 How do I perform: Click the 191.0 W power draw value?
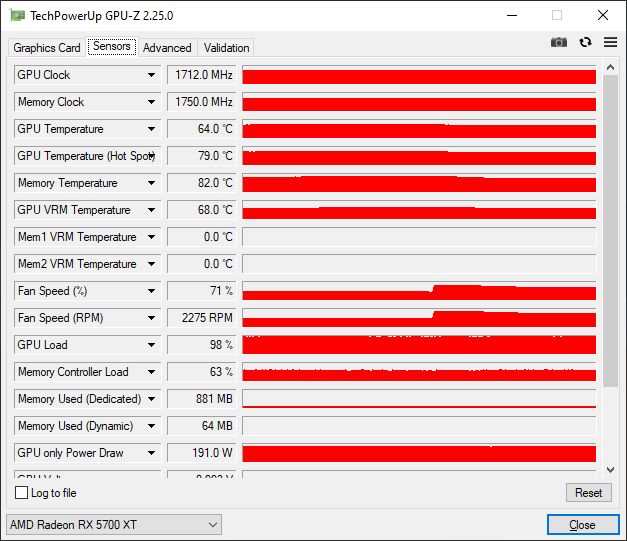pos(202,453)
